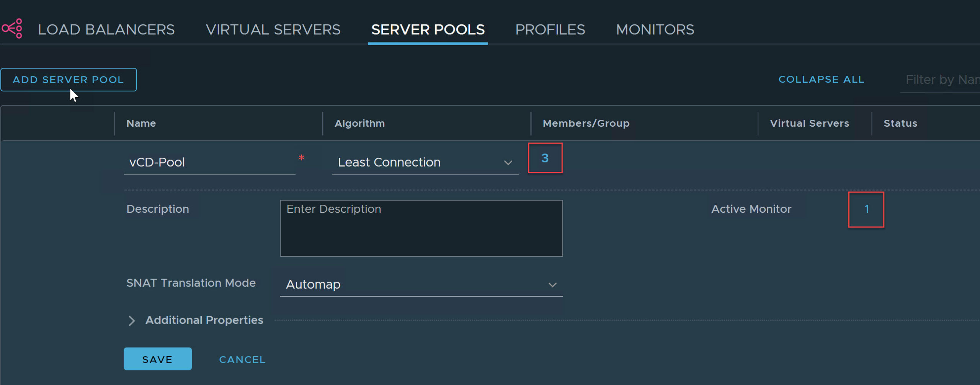
Task: Click into the Enter Description text area
Action: [421, 228]
